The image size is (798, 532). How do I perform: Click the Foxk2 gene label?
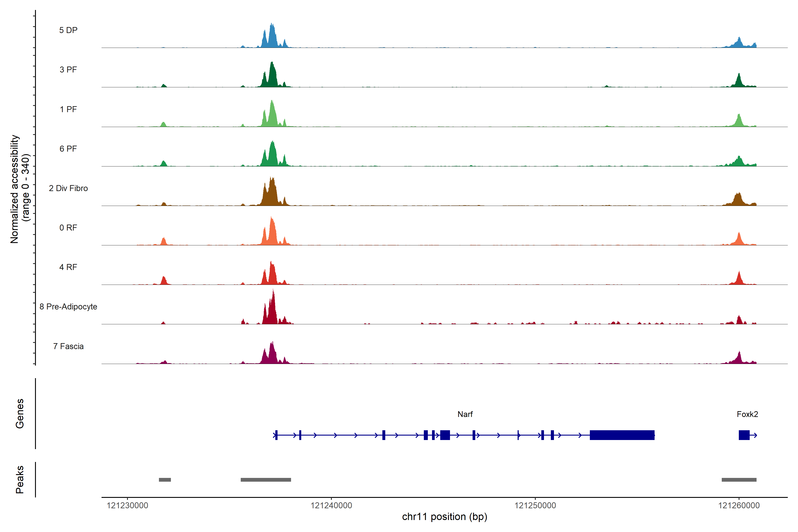point(747,414)
